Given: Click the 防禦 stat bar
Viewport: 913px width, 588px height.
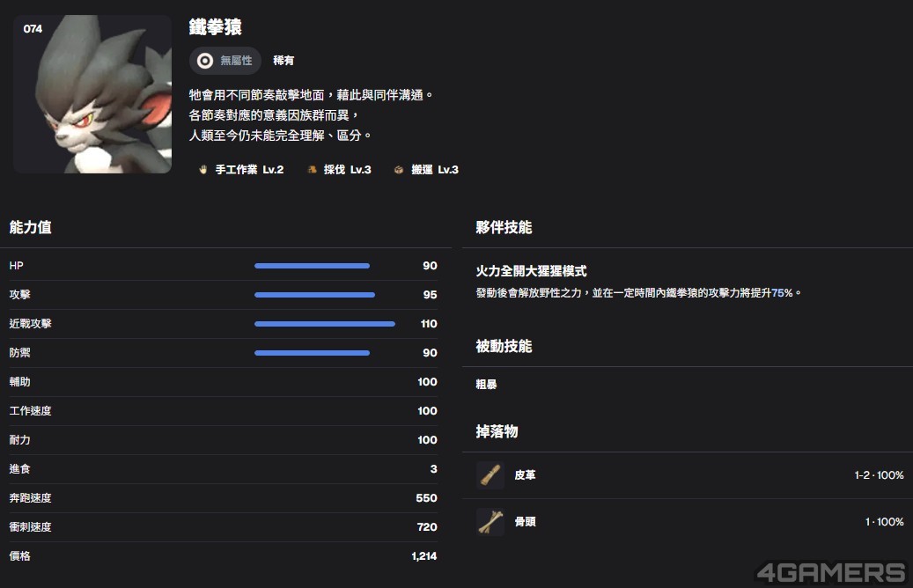Looking at the screenshot, I should [312, 353].
